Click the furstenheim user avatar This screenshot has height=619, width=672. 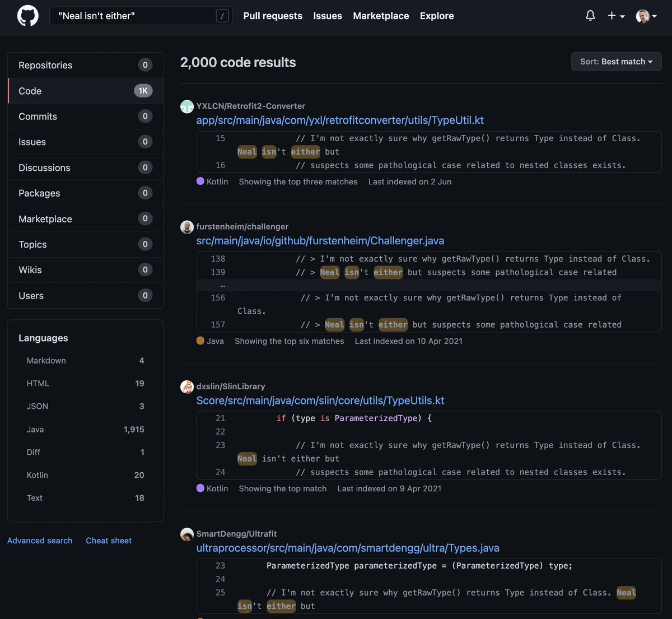187,227
